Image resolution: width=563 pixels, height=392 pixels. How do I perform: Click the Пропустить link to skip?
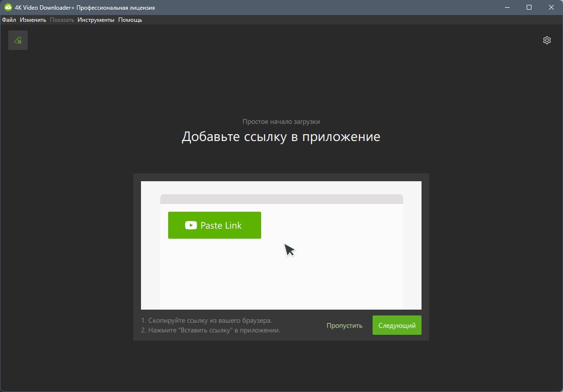344,326
